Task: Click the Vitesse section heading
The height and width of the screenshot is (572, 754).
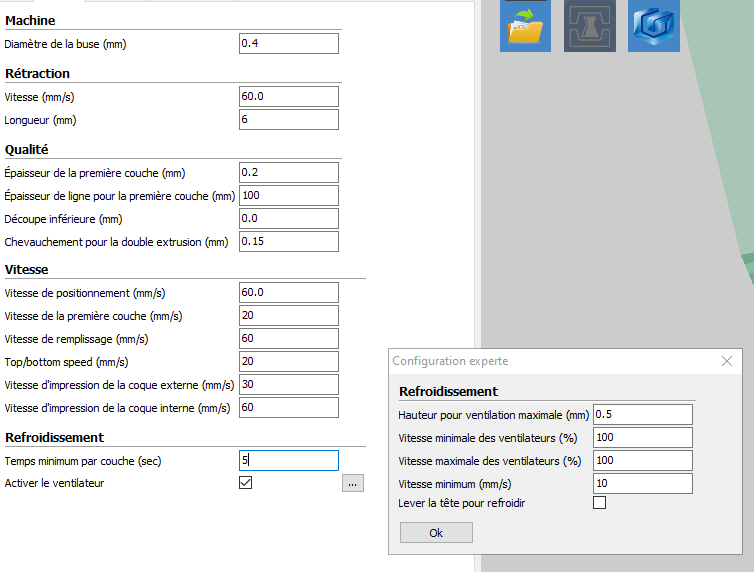Action: click(x=26, y=270)
